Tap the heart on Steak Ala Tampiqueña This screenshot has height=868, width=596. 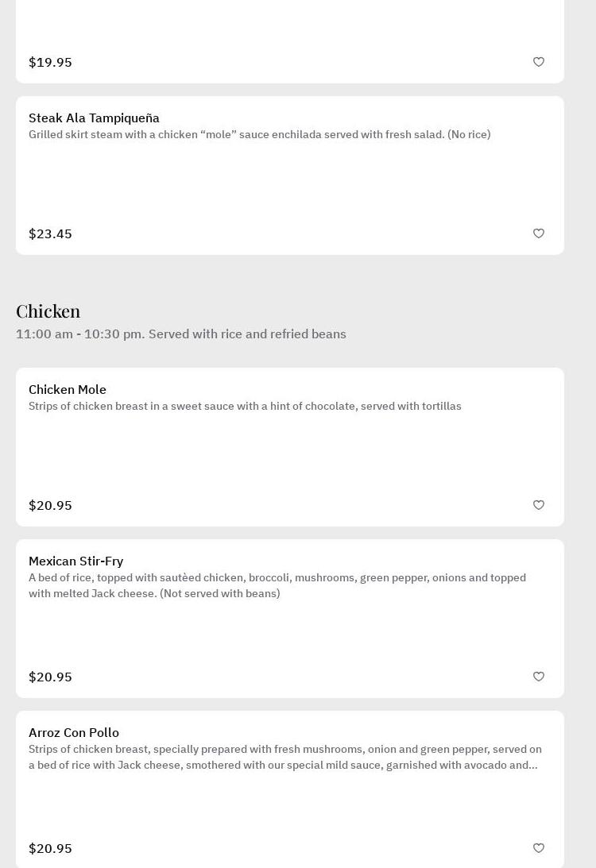(x=539, y=233)
